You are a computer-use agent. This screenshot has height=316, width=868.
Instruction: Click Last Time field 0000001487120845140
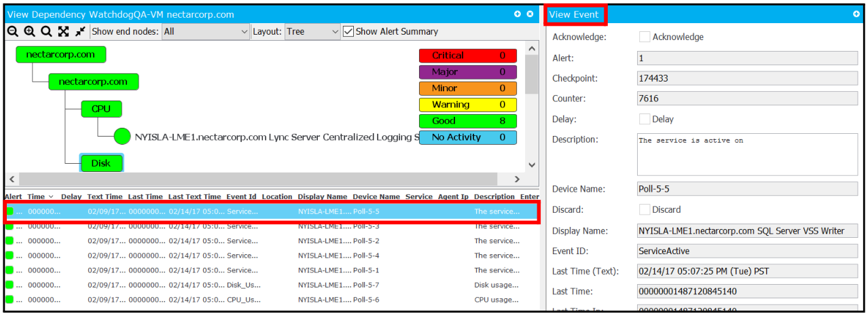(747, 292)
